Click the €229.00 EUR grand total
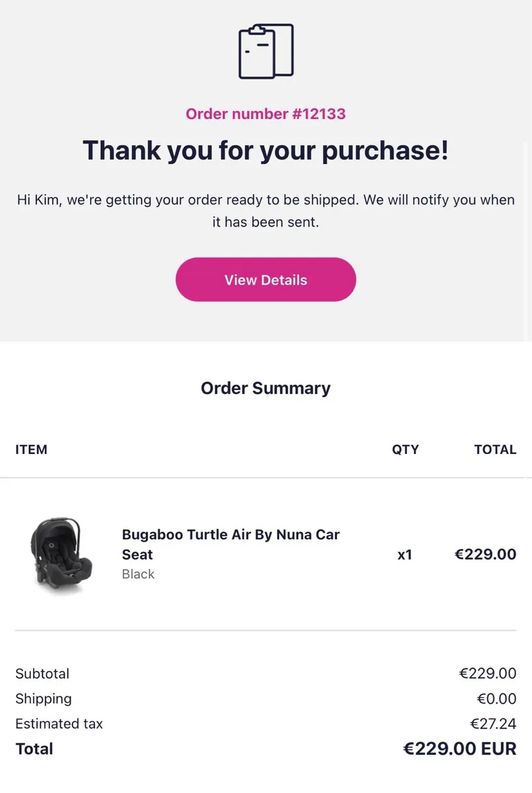 pos(459,749)
